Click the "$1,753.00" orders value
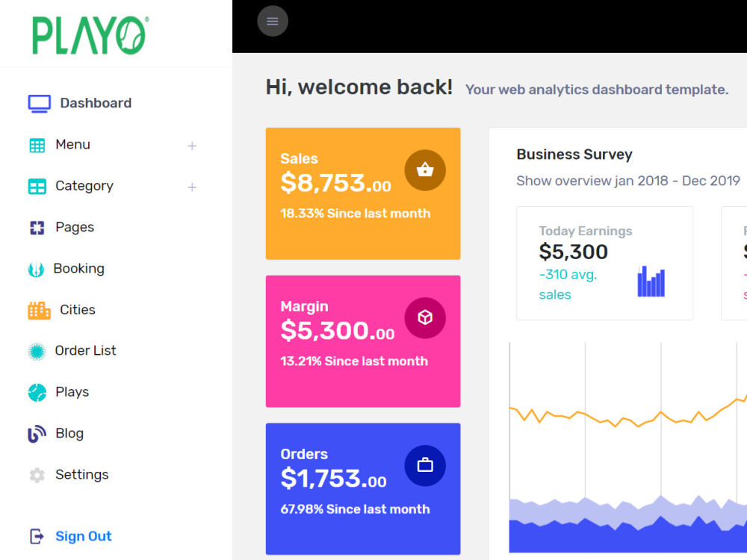747x560 pixels. pos(333,478)
